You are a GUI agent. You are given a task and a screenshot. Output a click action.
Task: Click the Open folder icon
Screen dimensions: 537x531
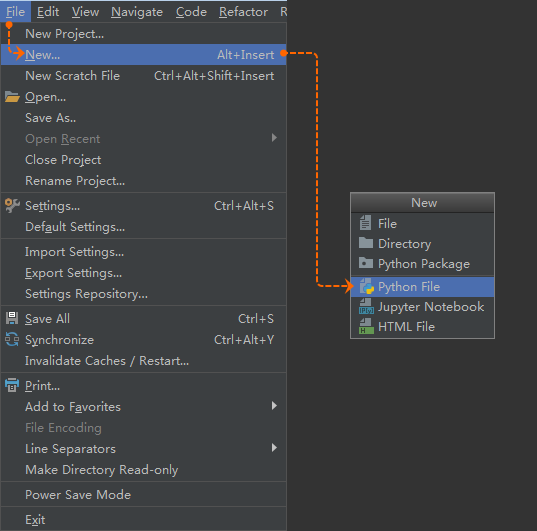click(x=12, y=97)
